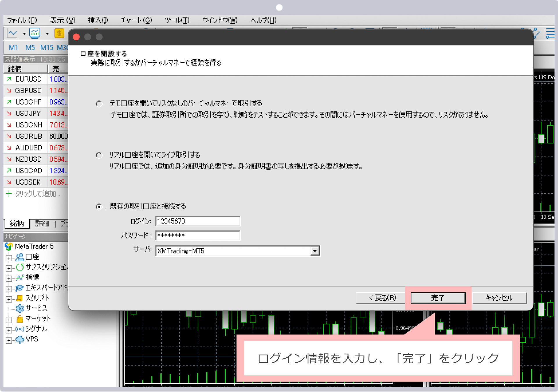Image resolution: width=558 pixels, height=392 pixels.
Task: Select the USDCHF symbol row
Action: [x=36, y=102]
